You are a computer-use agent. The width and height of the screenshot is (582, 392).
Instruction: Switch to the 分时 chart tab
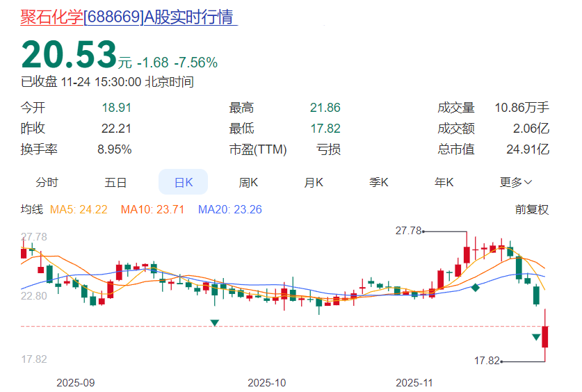pos(47,182)
